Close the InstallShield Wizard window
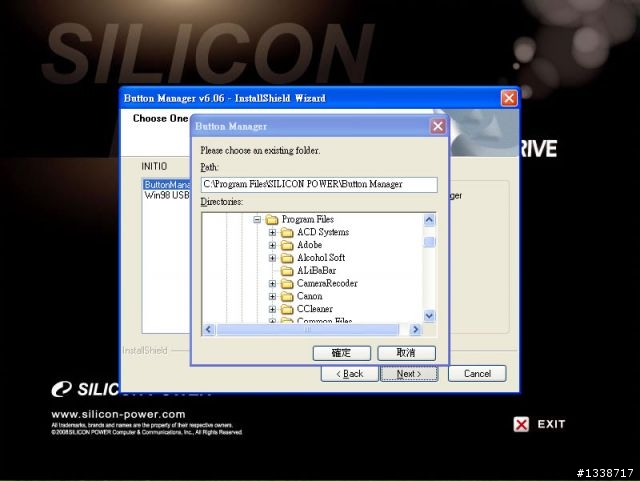640x481 pixels. tap(509, 98)
